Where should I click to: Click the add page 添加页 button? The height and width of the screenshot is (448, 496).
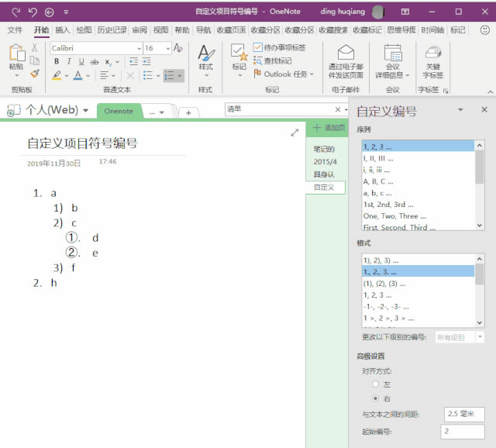click(x=328, y=128)
